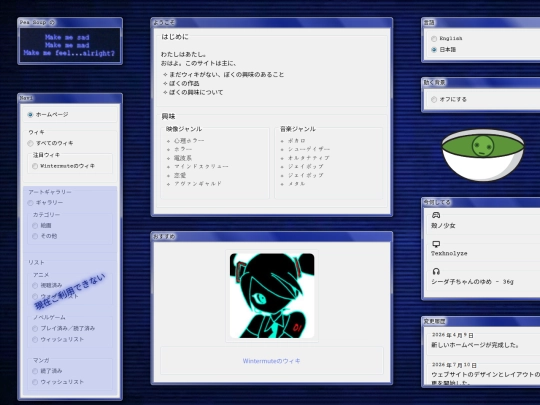Choose the Wintermuteのウィキ radio in Navi
Viewport: 540px width, 405px height.
coord(35,166)
